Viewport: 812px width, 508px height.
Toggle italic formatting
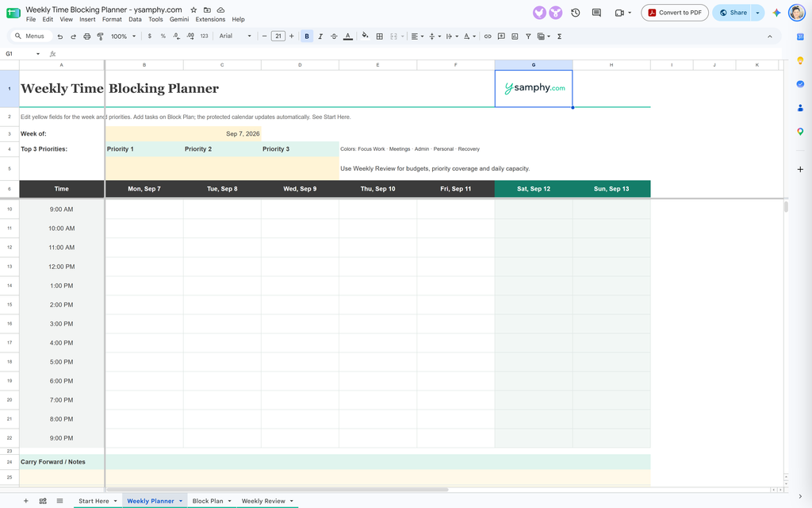320,37
